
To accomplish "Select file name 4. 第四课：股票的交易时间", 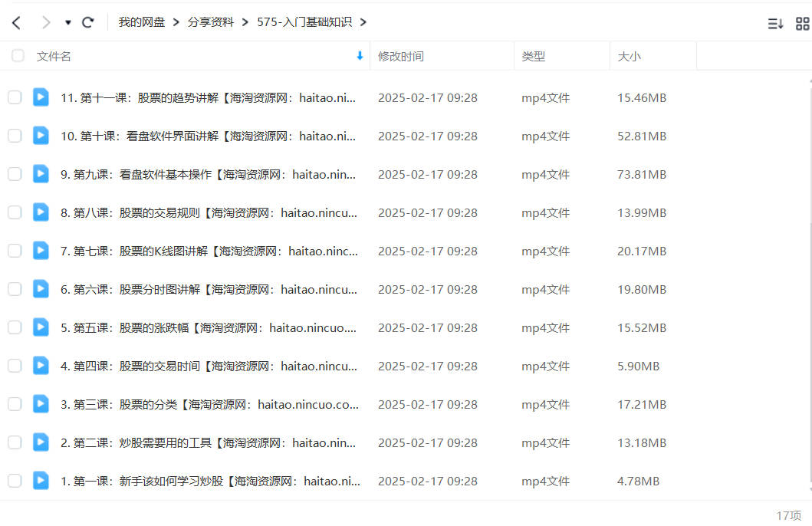I will [209, 366].
